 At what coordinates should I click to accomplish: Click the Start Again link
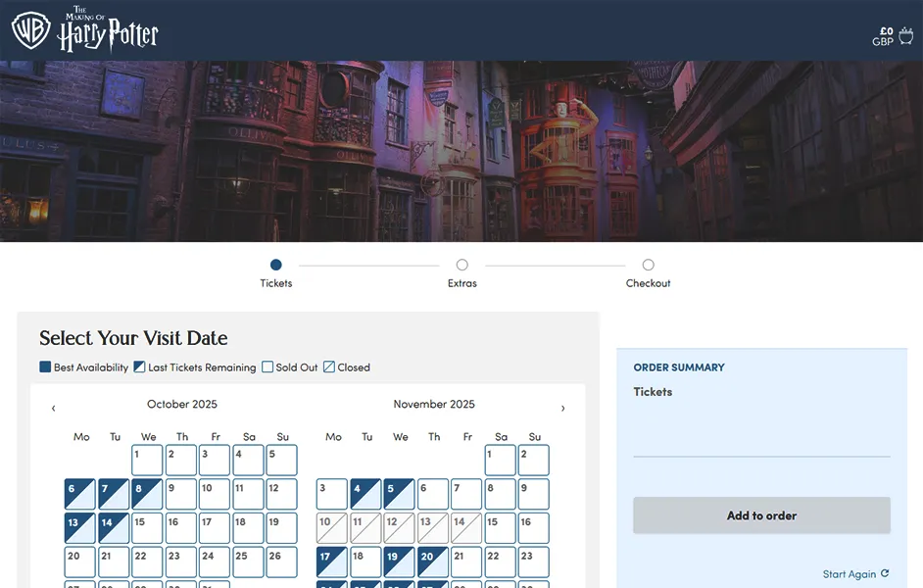coord(849,574)
